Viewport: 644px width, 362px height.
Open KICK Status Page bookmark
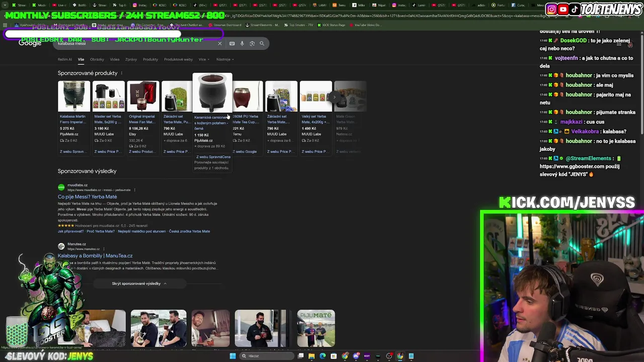click(x=332, y=25)
